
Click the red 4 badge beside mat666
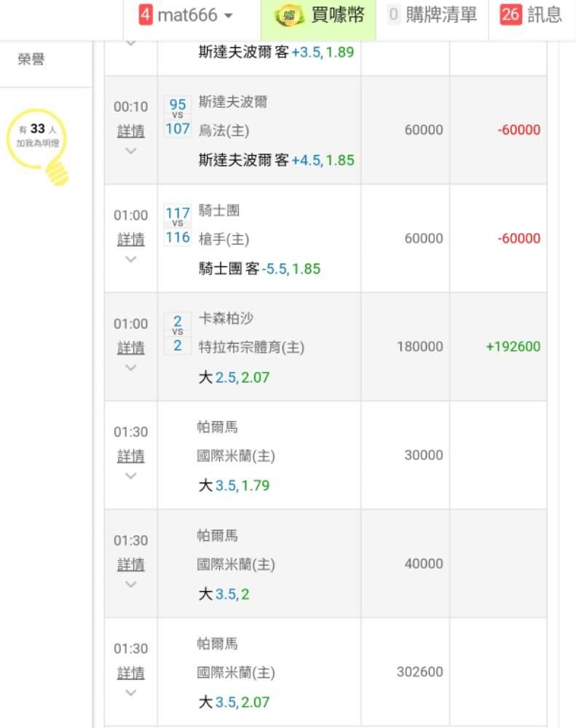pyautogui.click(x=146, y=15)
